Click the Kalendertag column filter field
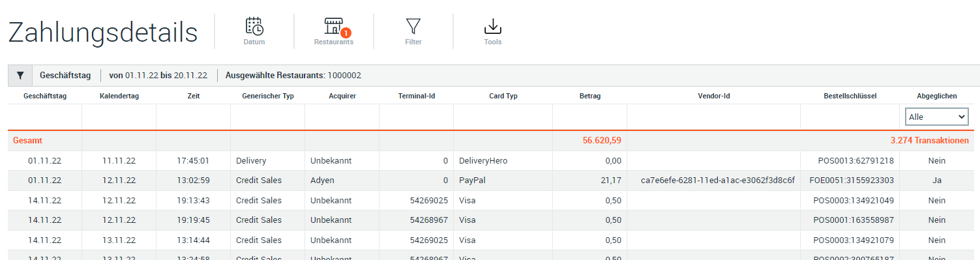Viewport: 980px width, 260px height. pos(119,117)
